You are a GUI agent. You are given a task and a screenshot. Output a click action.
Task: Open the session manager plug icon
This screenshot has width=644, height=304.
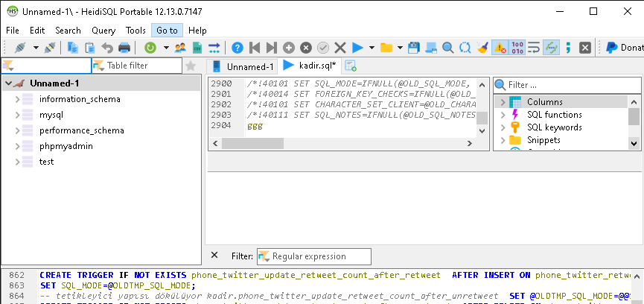pyautogui.click(x=19, y=48)
